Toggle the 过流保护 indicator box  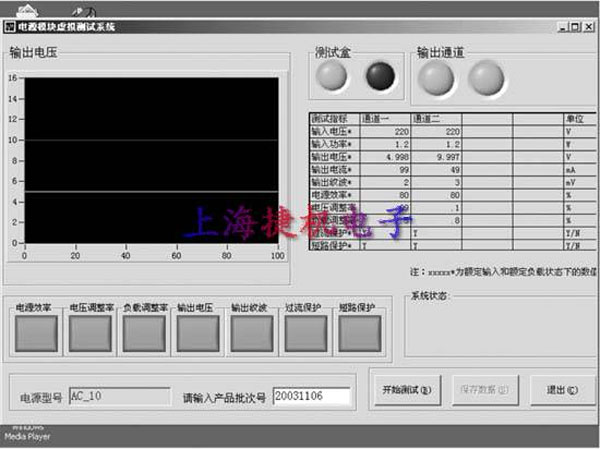click(305, 333)
